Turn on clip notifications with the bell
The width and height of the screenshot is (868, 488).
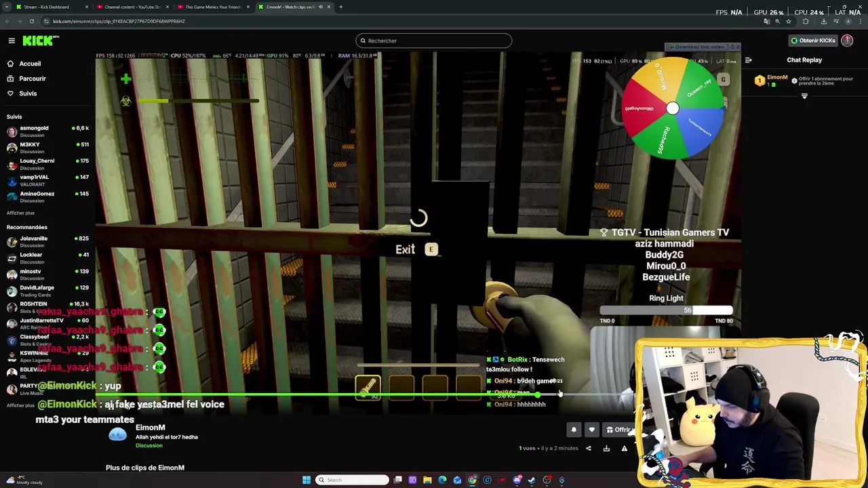coord(574,430)
